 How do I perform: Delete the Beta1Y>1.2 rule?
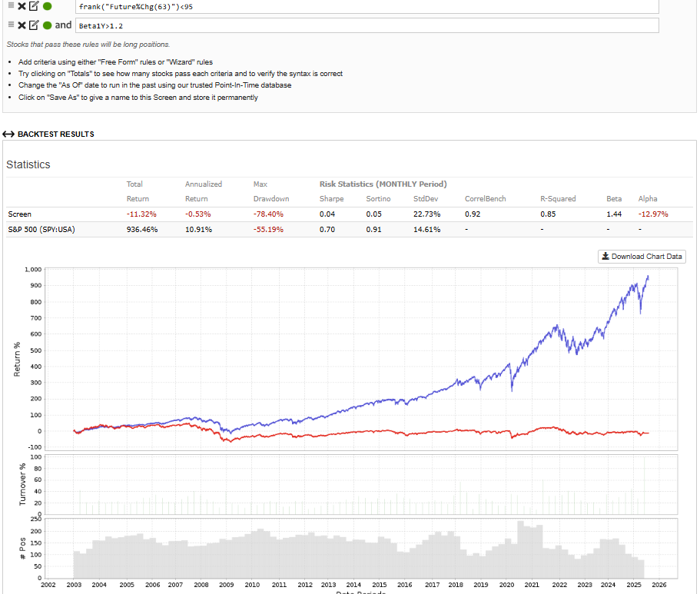(22, 25)
